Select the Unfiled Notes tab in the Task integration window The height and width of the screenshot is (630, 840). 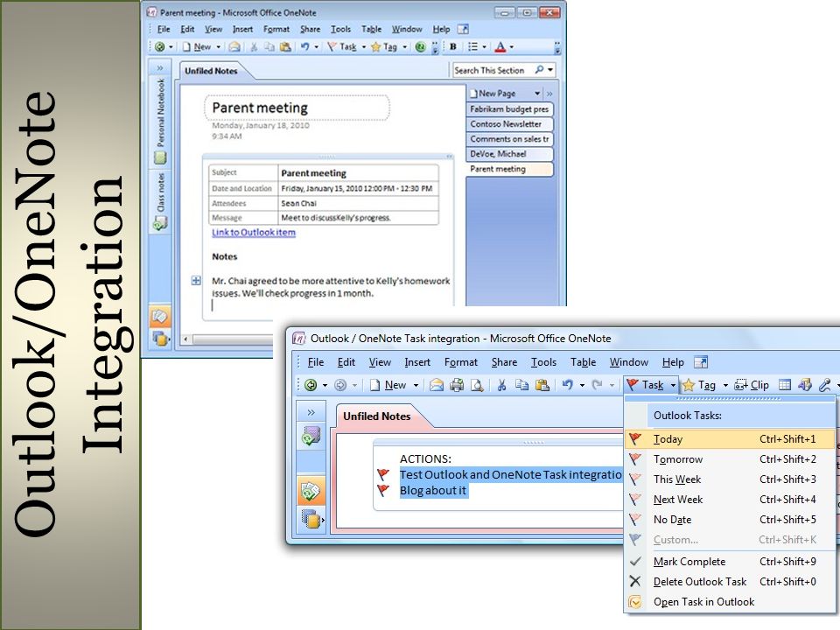pos(376,416)
